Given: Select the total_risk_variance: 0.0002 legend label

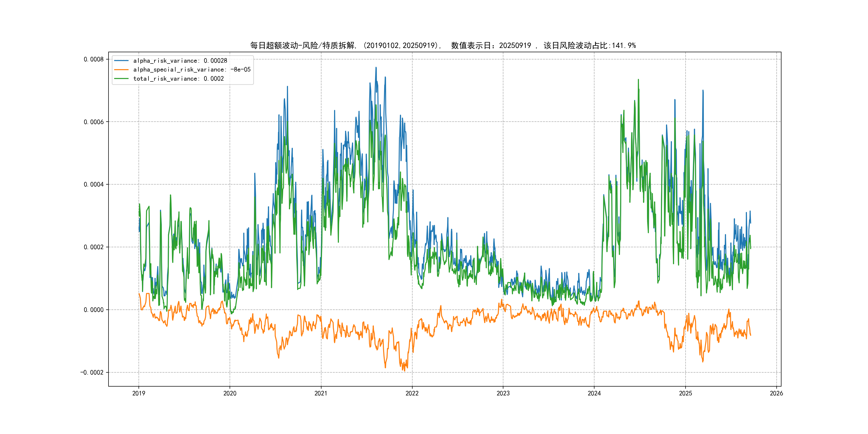Looking at the screenshot, I should coord(179,78).
